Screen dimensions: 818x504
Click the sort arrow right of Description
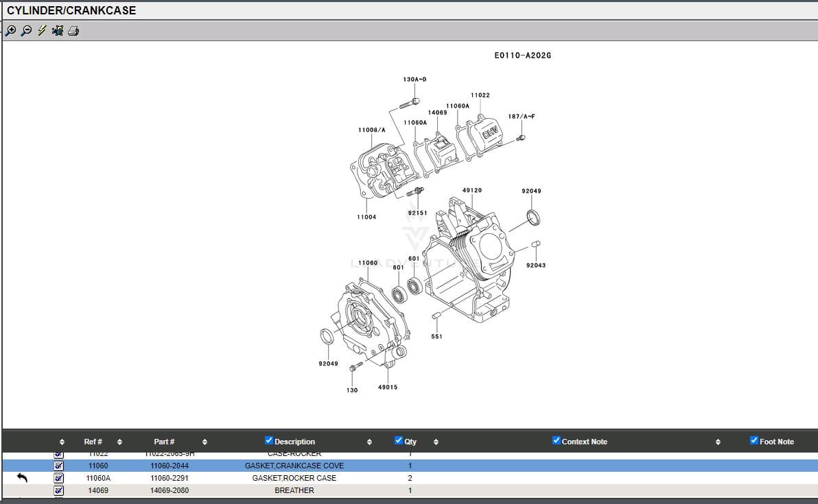coord(369,442)
